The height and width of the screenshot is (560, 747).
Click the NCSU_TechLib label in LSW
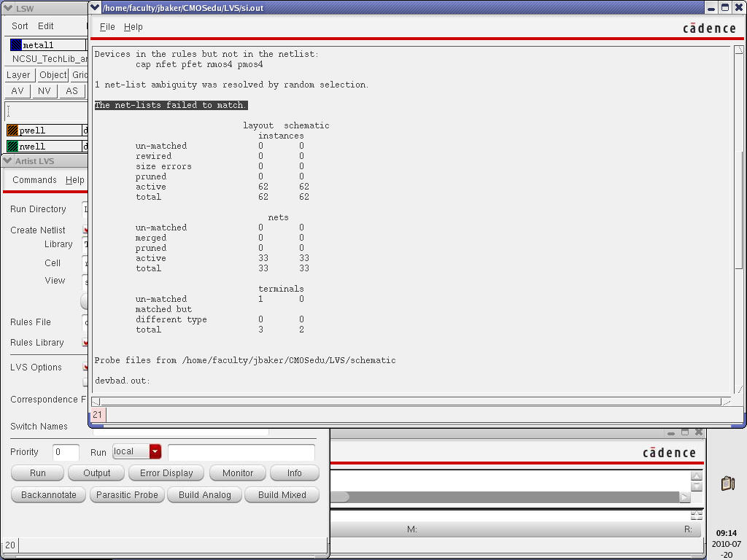click(x=50, y=59)
